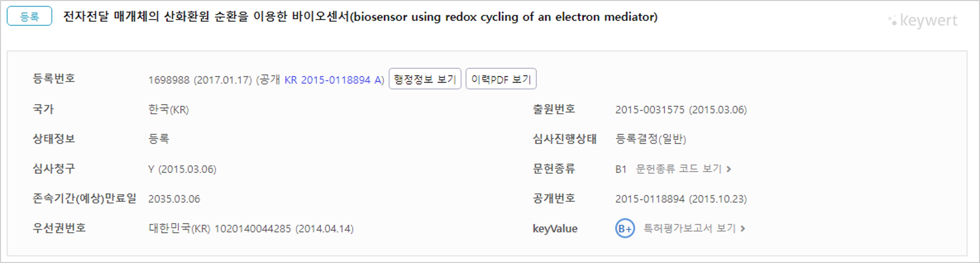Image resolution: width=980 pixels, height=263 pixels.
Task: Click the 행정정보 보기 button
Action: click(x=425, y=79)
